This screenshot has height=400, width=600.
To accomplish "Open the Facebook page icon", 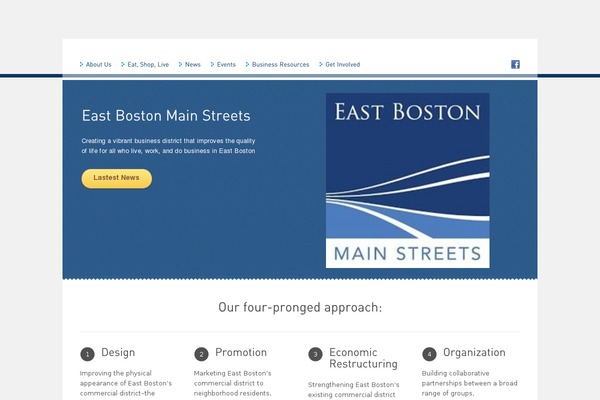I will pos(515,64).
